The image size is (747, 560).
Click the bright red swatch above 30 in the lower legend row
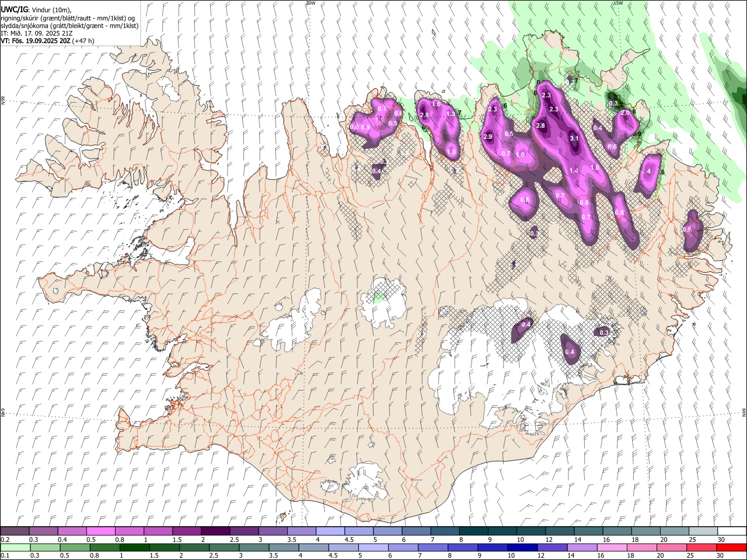point(732,547)
